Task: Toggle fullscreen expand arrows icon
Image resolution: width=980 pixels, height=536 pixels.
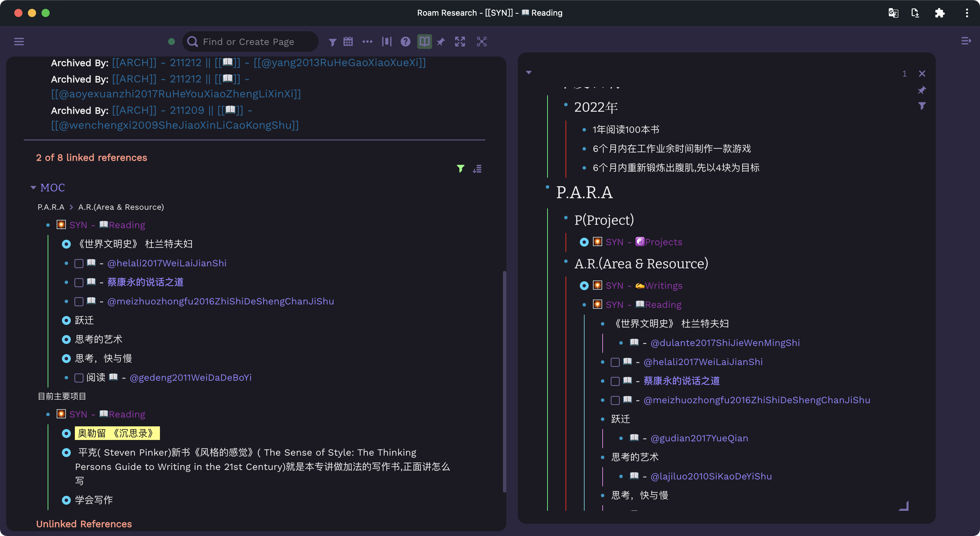Action: 460,42
